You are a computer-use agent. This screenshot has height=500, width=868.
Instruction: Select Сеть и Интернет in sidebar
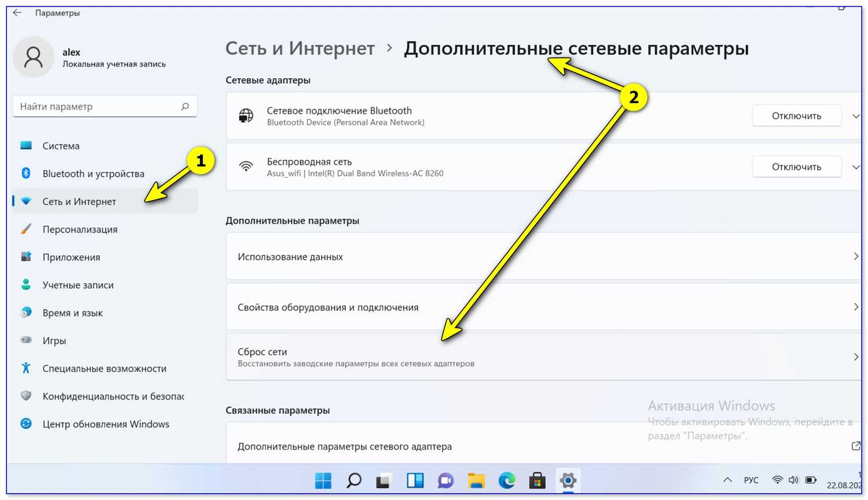[x=105, y=201]
